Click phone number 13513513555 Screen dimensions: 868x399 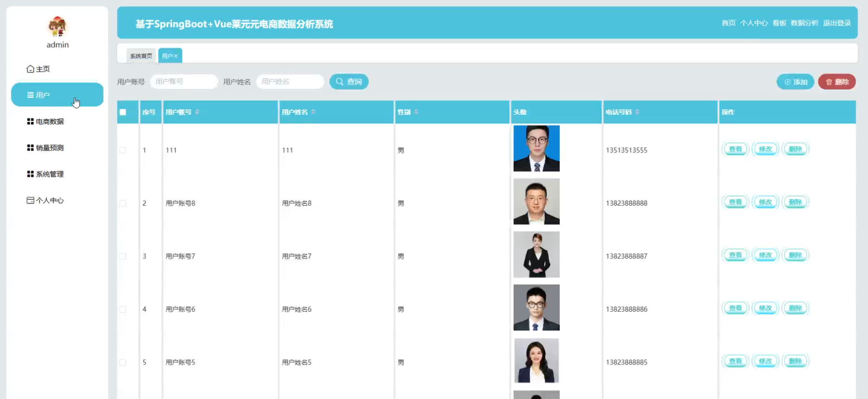point(626,150)
